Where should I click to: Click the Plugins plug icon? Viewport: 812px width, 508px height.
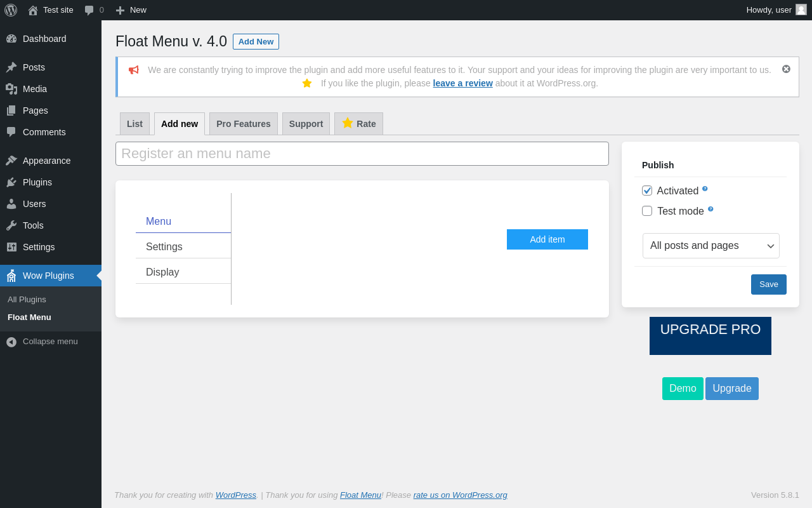tap(11, 182)
